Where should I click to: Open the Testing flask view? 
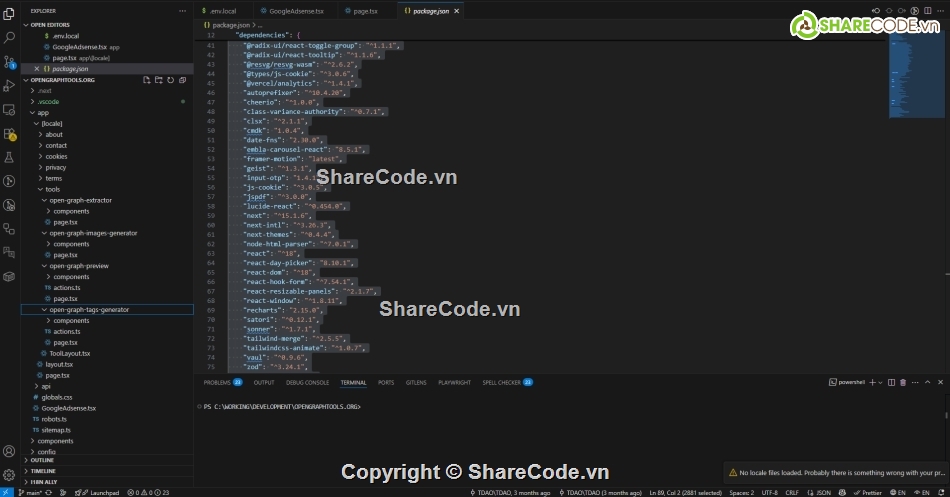coord(9,158)
